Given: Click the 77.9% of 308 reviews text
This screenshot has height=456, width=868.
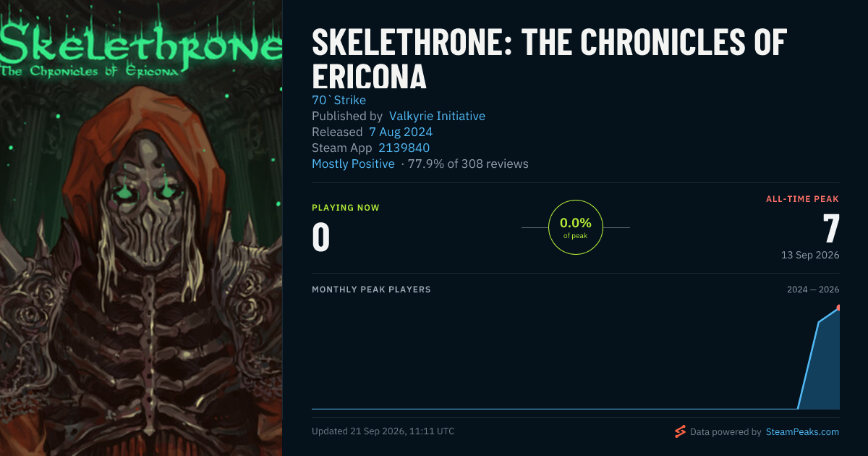Looking at the screenshot, I should [468, 164].
